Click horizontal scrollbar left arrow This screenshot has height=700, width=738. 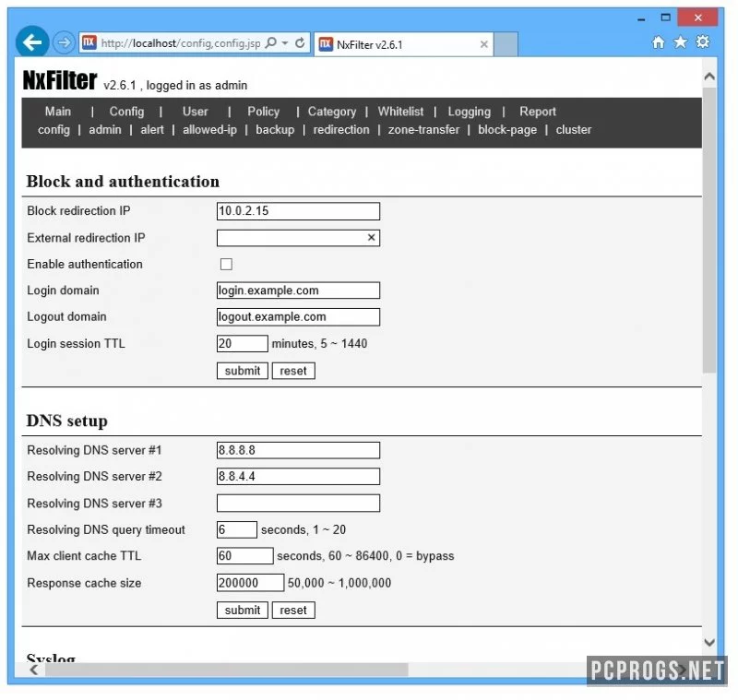(x=34, y=670)
